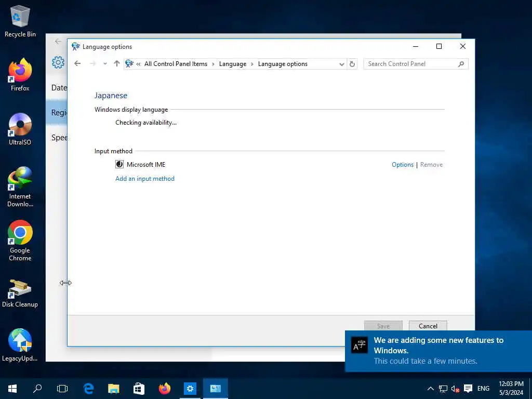Open the Action Center notifications icon
This screenshot has width=532, height=399.
(468, 389)
